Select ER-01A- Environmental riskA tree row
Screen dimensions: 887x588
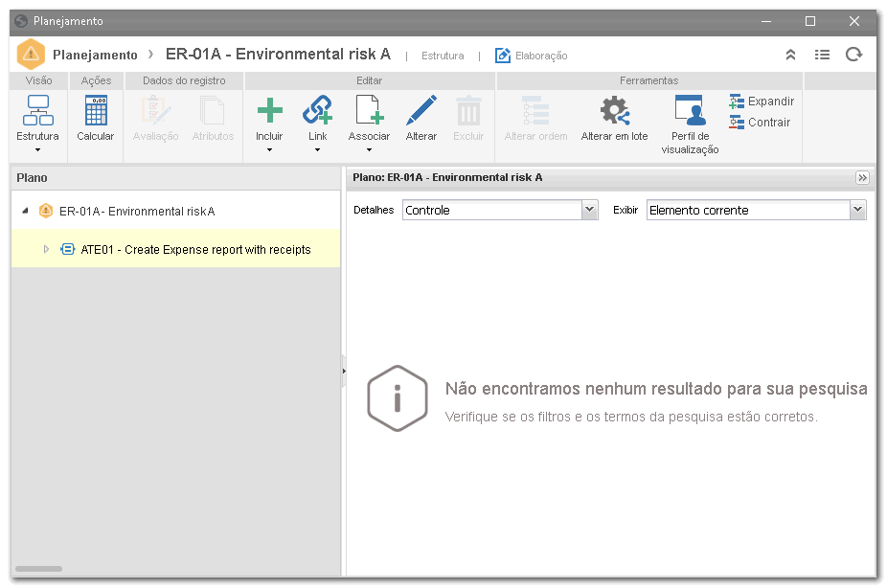point(176,211)
